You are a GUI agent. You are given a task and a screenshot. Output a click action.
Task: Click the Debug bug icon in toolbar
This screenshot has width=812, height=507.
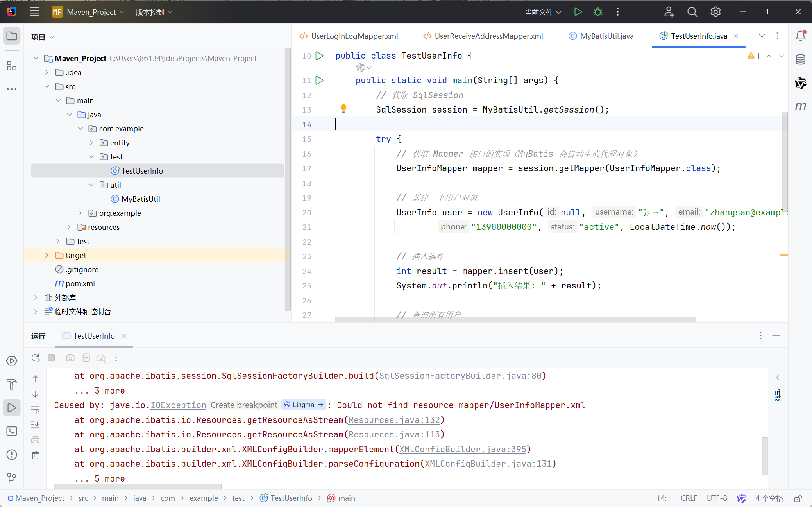point(598,12)
